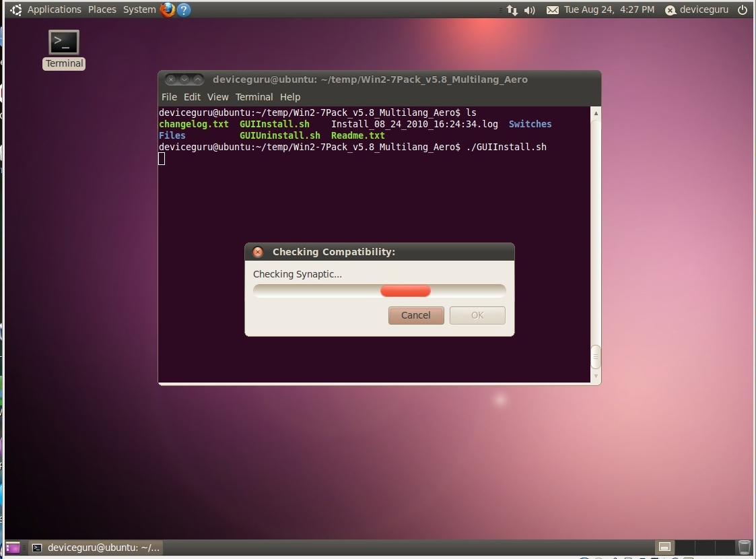Screen dimensions: 756x559
Task: Open the terminal's View menu
Action: (218, 97)
